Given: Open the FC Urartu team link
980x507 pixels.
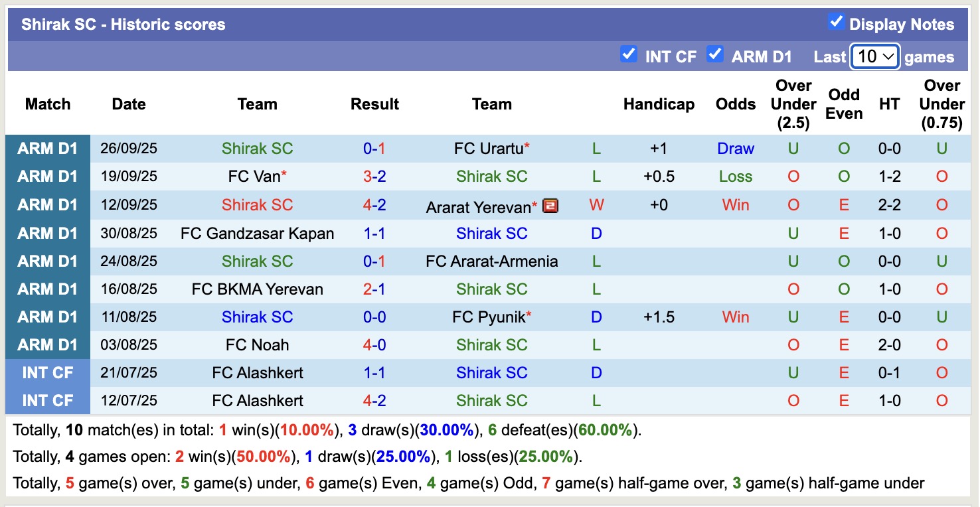Looking at the screenshot, I should click(x=488, y=149).
